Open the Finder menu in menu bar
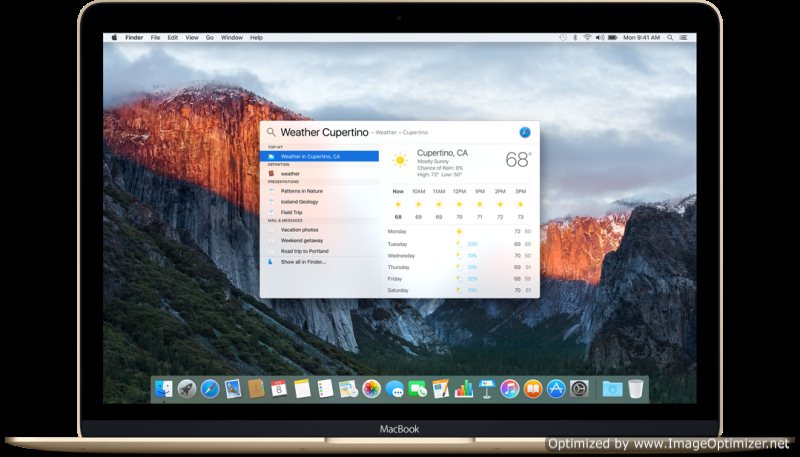 134,37
